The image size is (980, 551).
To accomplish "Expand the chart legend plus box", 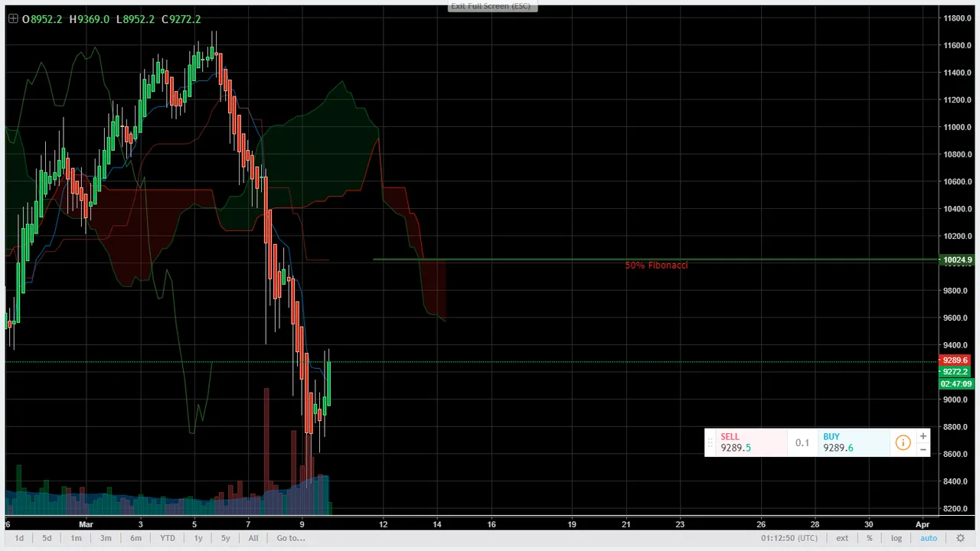I will [13, 19].
